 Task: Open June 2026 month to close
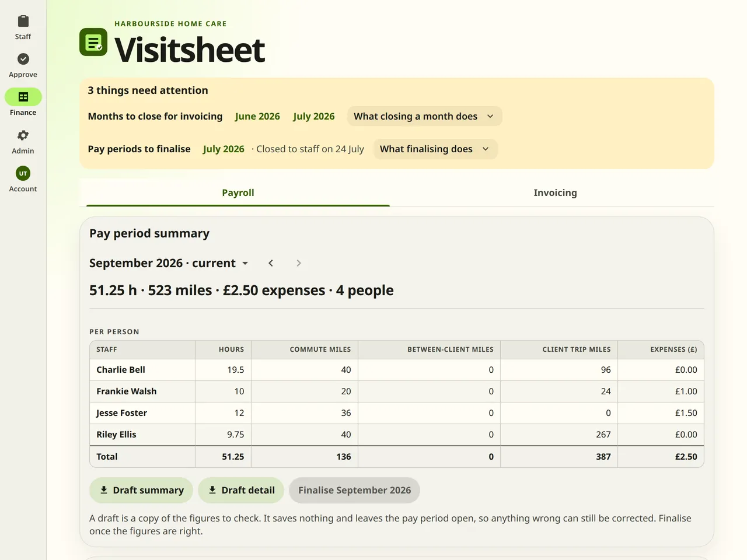point(257,116)
